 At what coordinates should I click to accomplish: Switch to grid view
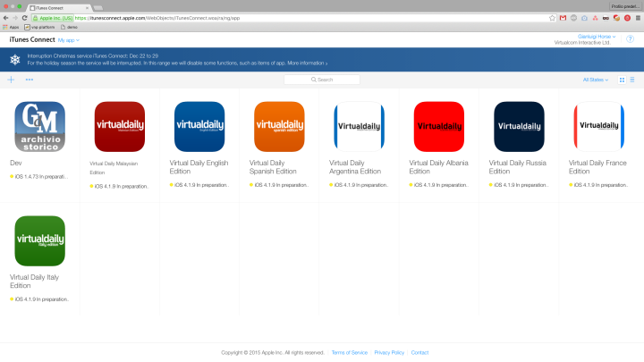coord(623,80)
